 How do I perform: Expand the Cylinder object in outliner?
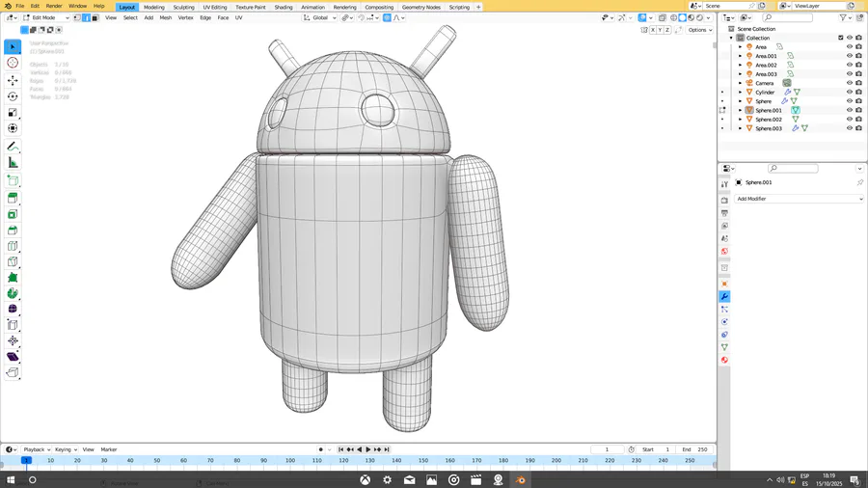[740, 93]
